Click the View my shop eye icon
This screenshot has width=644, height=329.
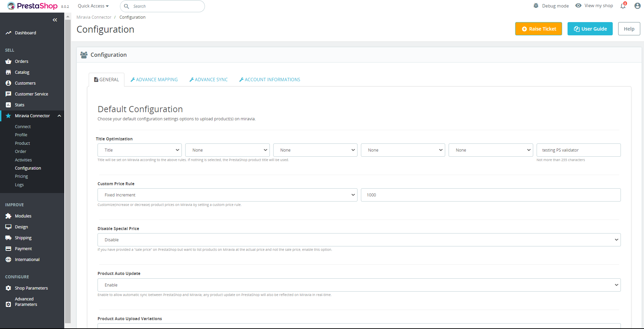coord(578,6)
